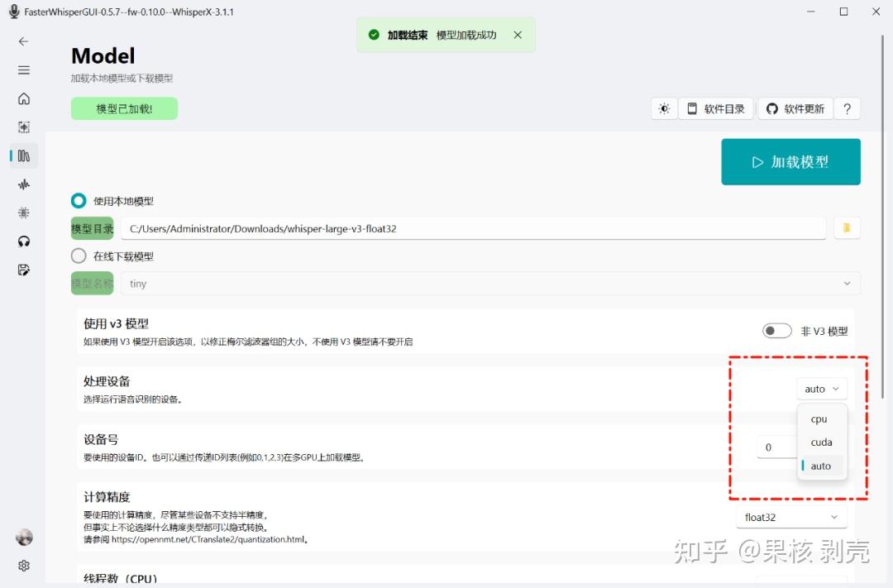Toggle the 非 V3 模型 switch
Viewport: 893px width, 588px height.
(776, 330)
